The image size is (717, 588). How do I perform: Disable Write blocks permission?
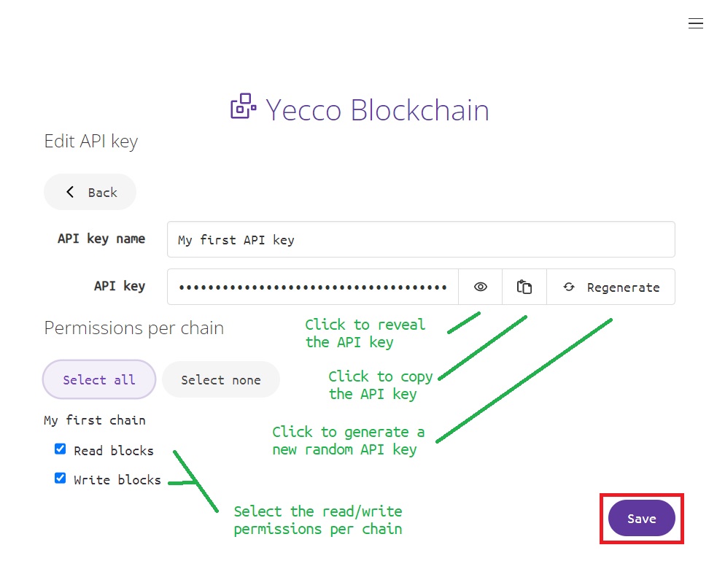click(x=60, y=478)
